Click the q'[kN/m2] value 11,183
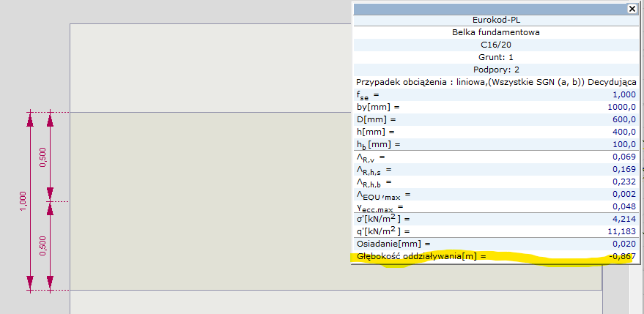 tap(621, 231)
